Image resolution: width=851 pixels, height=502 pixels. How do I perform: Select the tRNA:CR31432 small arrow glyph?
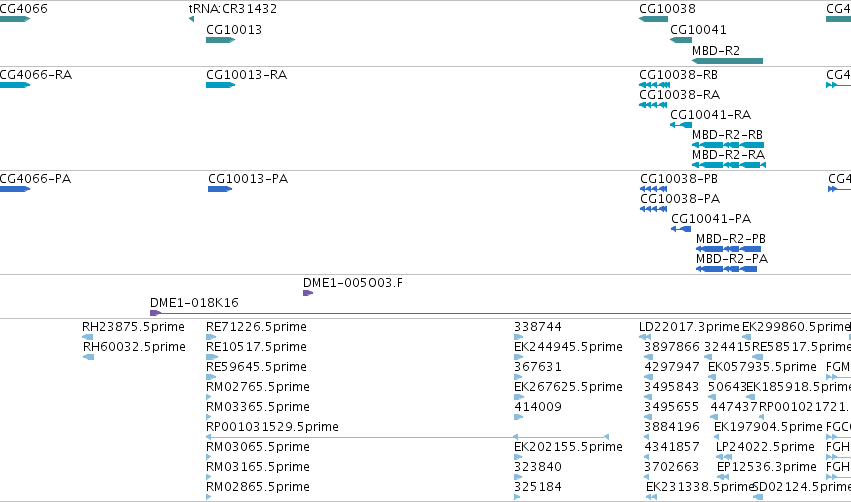click(191, 20)
